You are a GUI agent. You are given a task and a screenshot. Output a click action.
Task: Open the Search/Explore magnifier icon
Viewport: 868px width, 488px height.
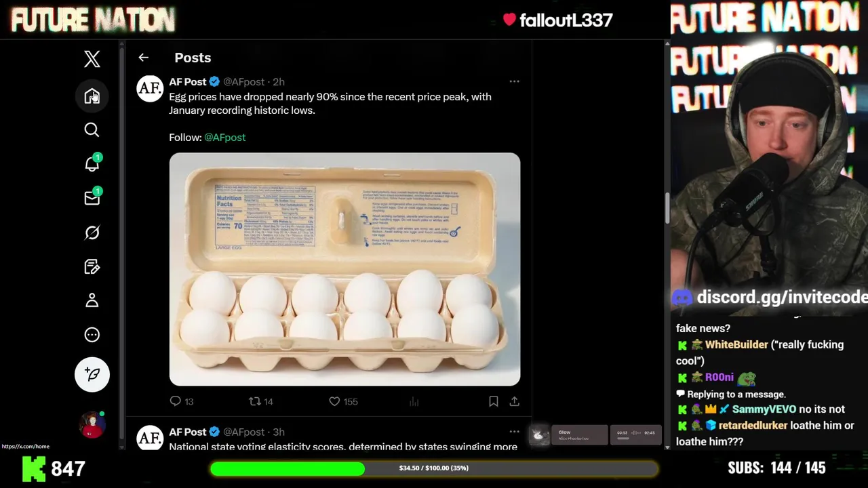92,129
